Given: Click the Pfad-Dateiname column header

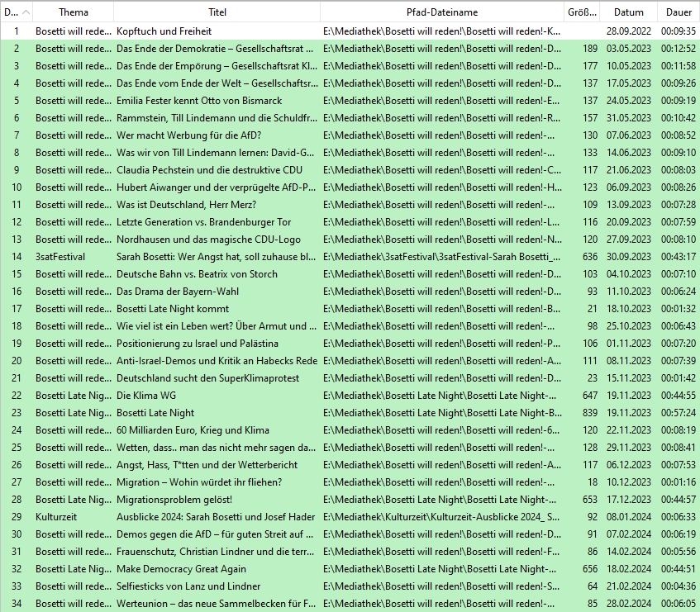Looking at the screenshot, I should tap(441, 12).
